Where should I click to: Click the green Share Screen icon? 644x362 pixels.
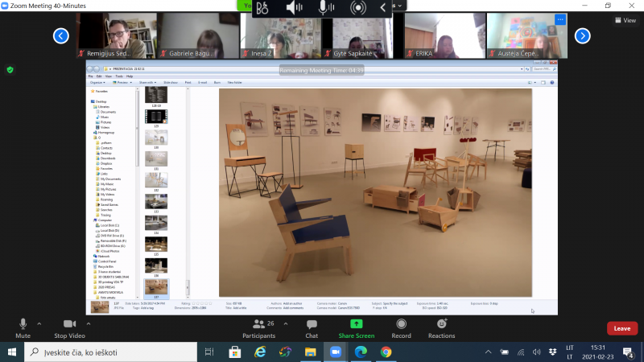tap(356, 324)
